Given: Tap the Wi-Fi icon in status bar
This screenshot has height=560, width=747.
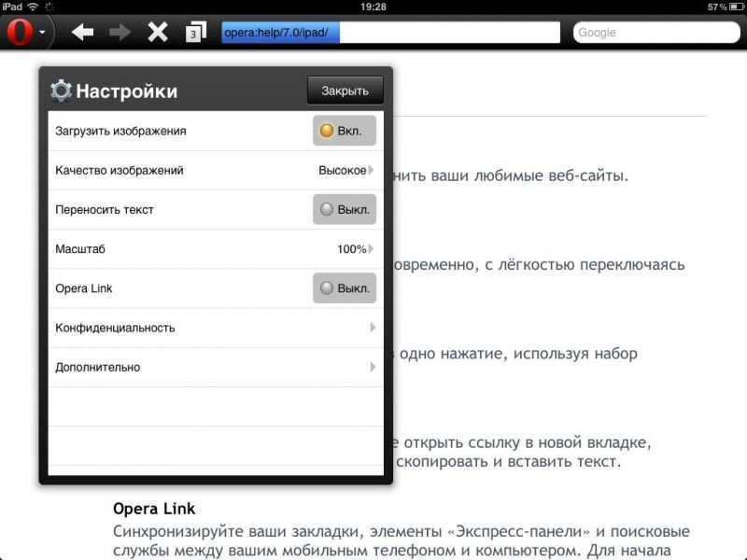Looking at the screenshot, I should 34,7.
